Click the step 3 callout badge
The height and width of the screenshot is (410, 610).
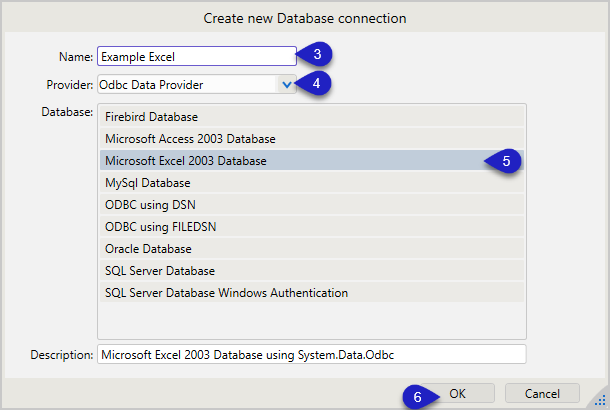click(x=316, y=55)
